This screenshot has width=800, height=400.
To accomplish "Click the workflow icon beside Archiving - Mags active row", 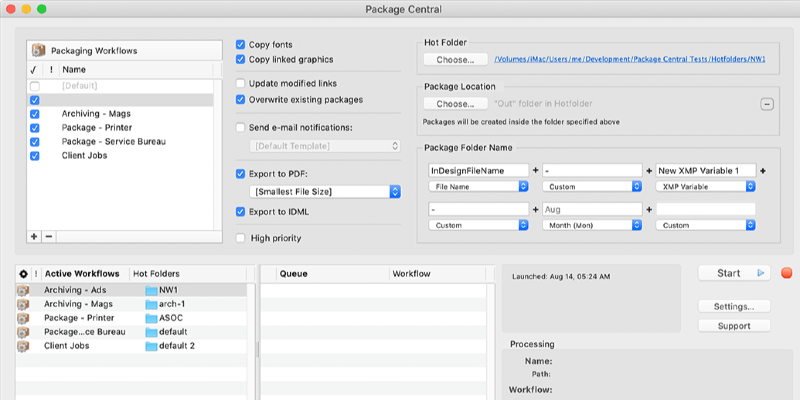I will [23, 304].
